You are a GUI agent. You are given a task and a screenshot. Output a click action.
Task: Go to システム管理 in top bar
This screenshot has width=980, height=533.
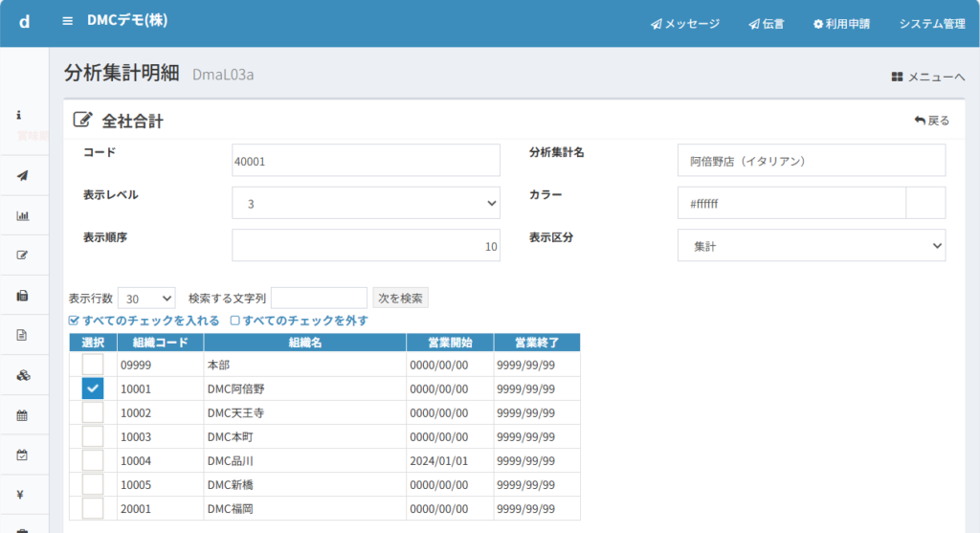931,24
